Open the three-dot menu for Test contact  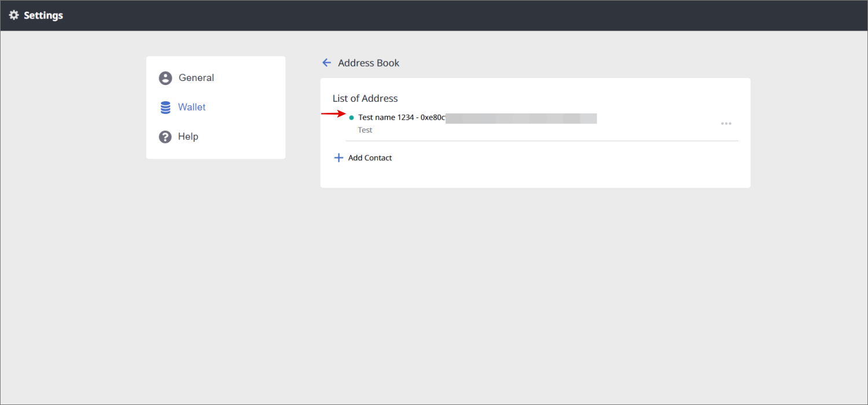(726, 123)
